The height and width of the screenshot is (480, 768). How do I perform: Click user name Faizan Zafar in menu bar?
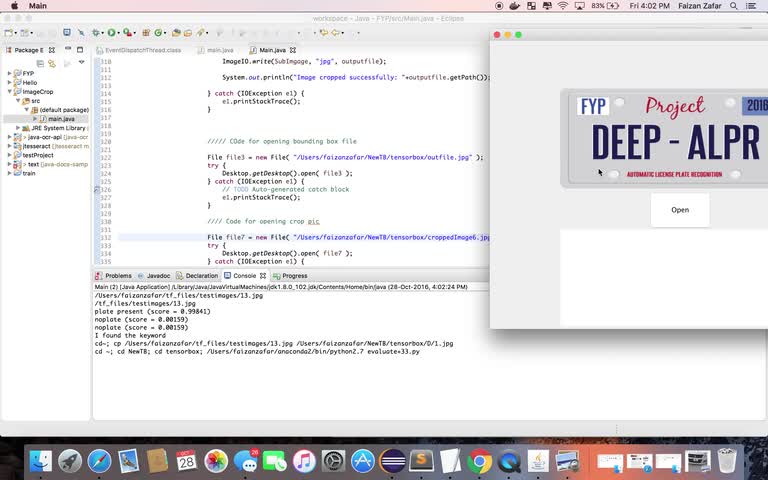[699, 6]
